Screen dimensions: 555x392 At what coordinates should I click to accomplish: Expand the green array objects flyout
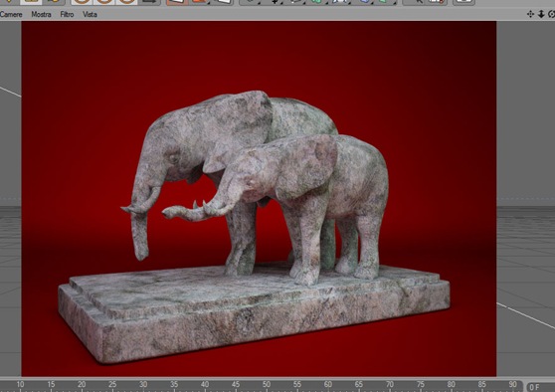[x=317, y=2]
